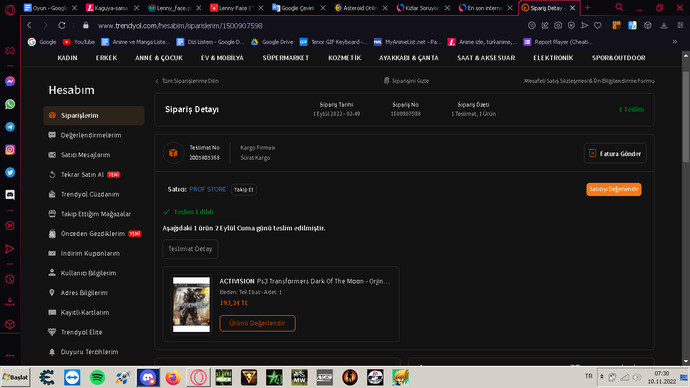Close the Sipariş Detay tab
The height and width of the screenshot is (388, 690).
(573, 8)
